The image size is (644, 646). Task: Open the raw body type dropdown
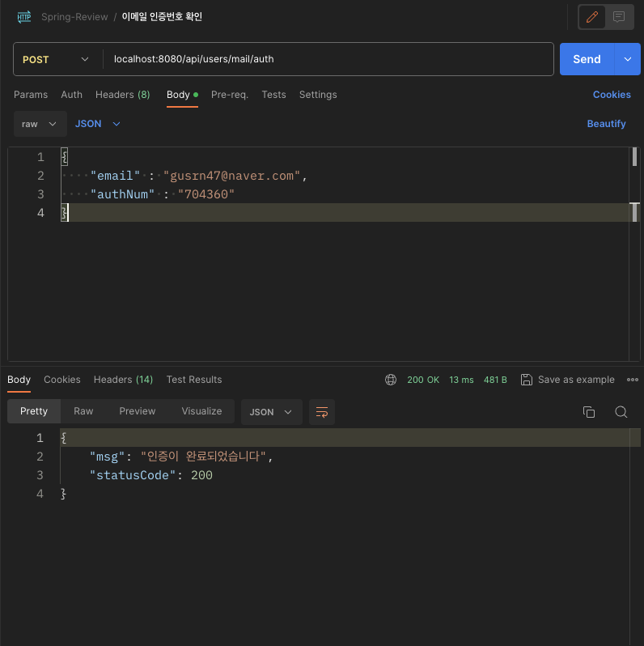click(x=40, y=124)
